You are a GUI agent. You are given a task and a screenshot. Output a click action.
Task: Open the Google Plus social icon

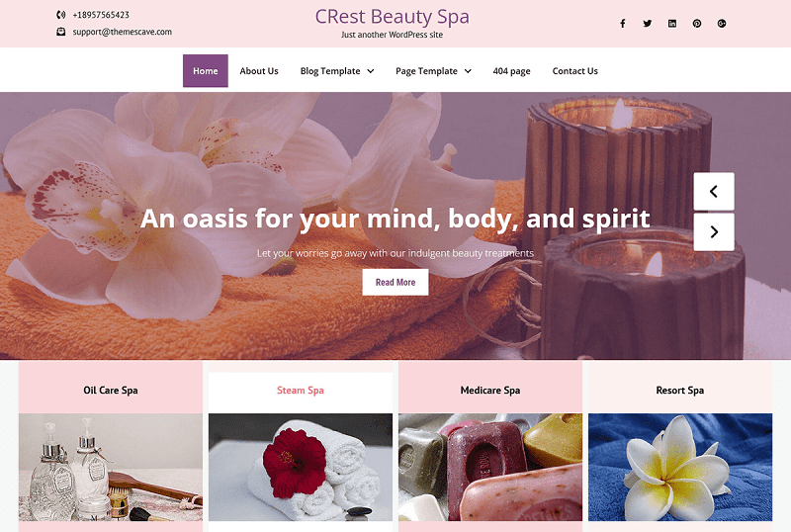[722, 23]
